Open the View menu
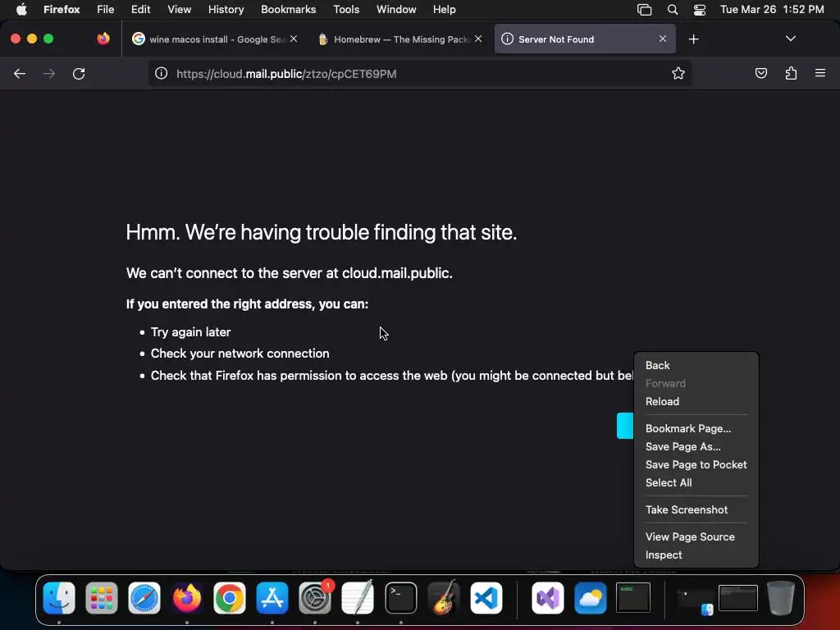Image resolution: width=840 pixels, height=630 pixels. point(179,9)
